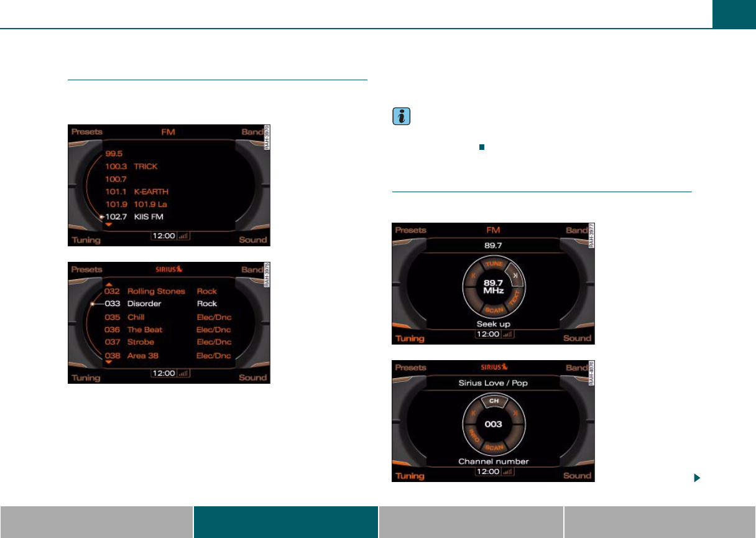Select station 100.7 in the FM list
The image size is (756, 538).
115,179
